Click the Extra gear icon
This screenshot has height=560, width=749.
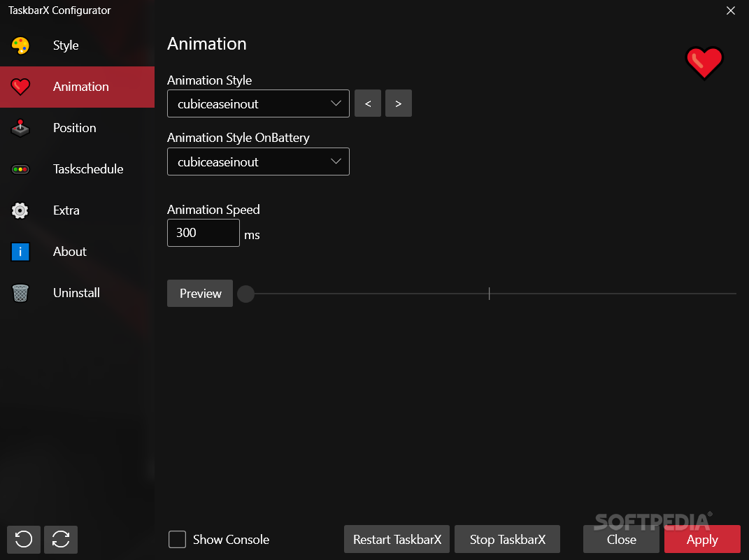(x=20, y=210)
